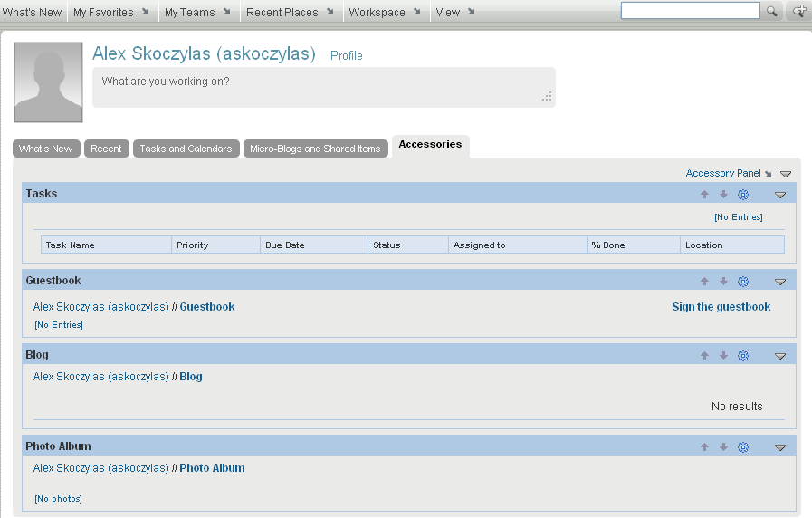Open Guestbook accessory settings gear
The width and height of the screenshot is (812, 518).
point(743,282)
